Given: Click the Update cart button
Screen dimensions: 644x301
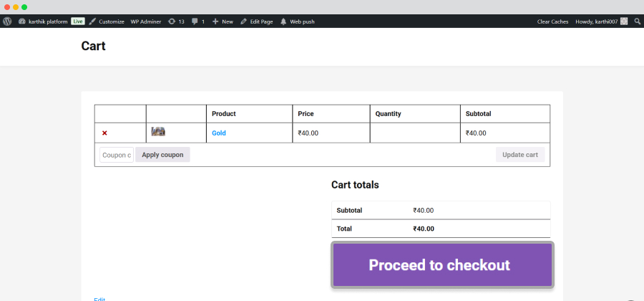Looking at the screenshot, I should point(520,155).
